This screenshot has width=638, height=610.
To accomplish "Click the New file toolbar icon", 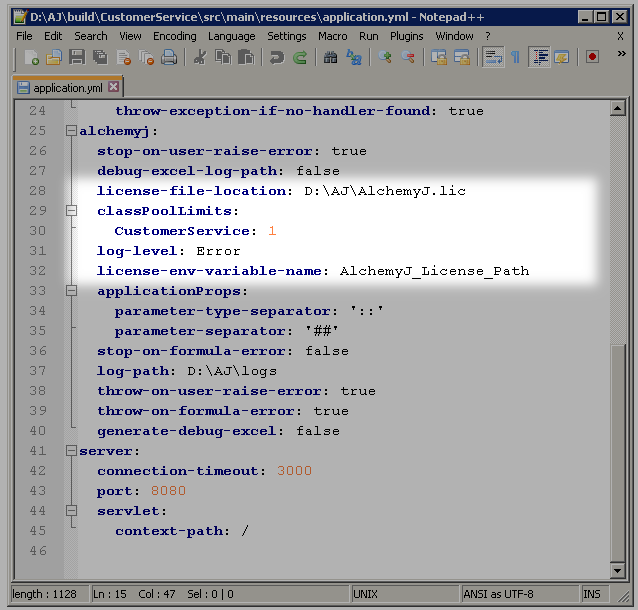I will coord(32,57).
